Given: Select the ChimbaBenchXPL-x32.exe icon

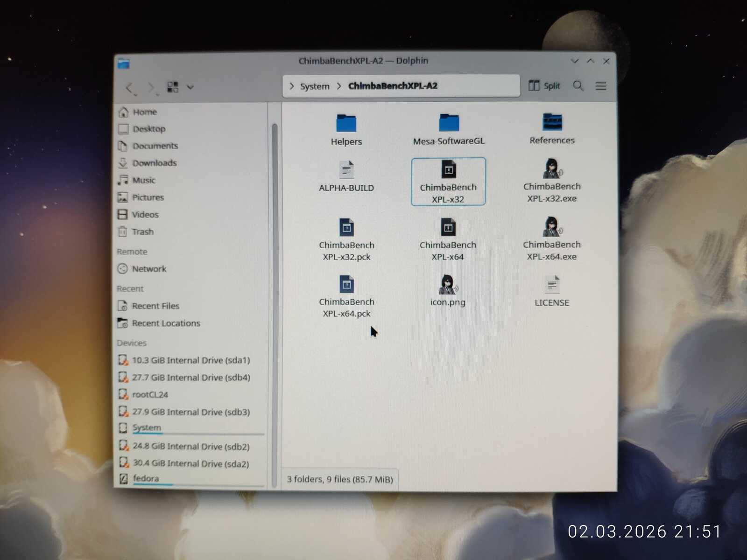Looking at the screenshot, I should coord(552,168).
